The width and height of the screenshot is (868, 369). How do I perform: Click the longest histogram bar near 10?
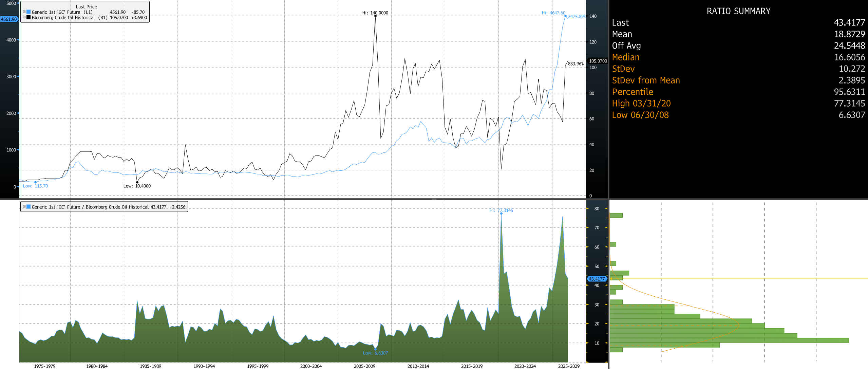click(x=729, y=340)
